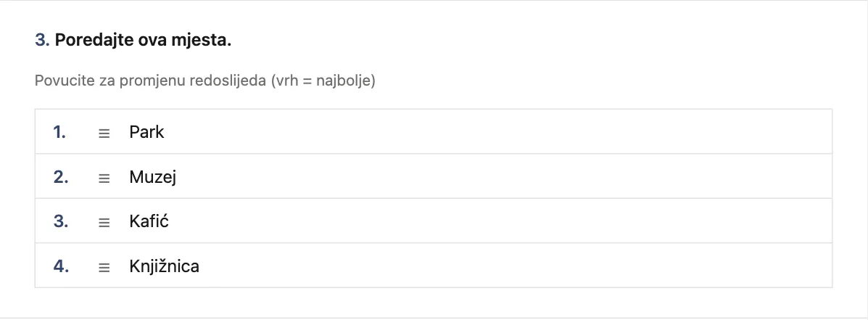Pick the Knjižnica item label
This screenshot has width=868, height=320.
point(165,266)
